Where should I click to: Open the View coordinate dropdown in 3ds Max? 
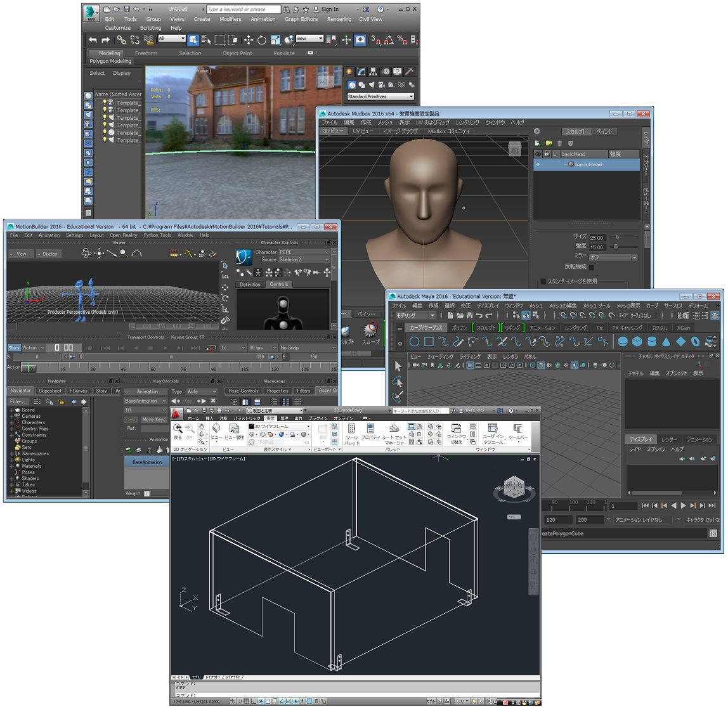[309, 39]
